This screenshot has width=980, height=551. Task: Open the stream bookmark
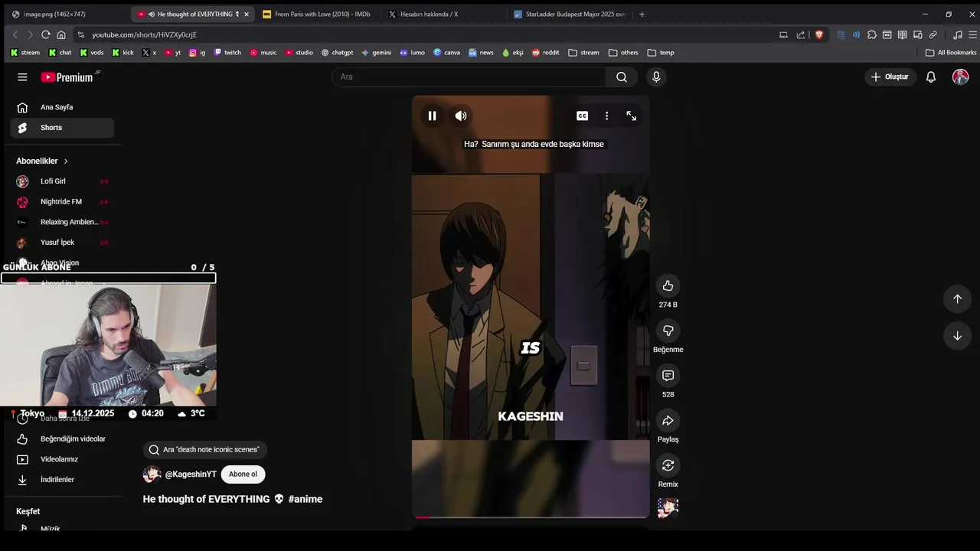coord(24,53)
